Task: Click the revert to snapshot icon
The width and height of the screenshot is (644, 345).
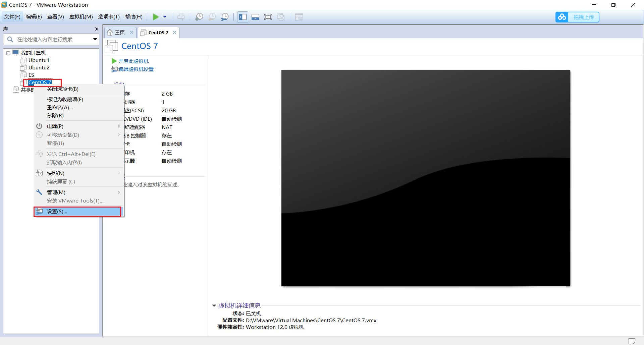Action: click(x=212, y=17)
